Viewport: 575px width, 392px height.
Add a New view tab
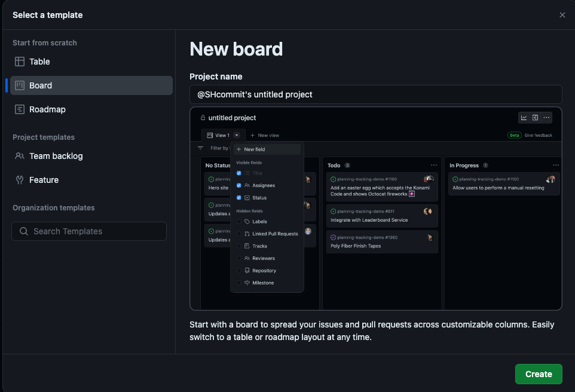point(264,135)
